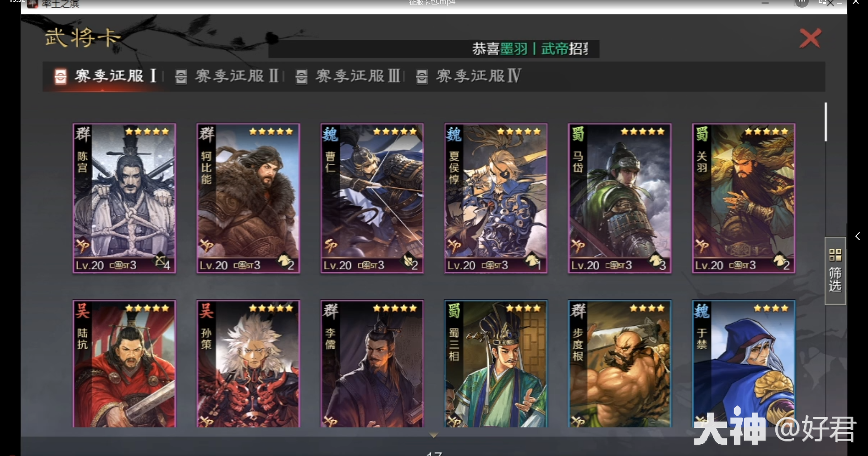868x456 pixels.
Task: Collapse side panel with left chevron arrow
Action: coord(858,236)
